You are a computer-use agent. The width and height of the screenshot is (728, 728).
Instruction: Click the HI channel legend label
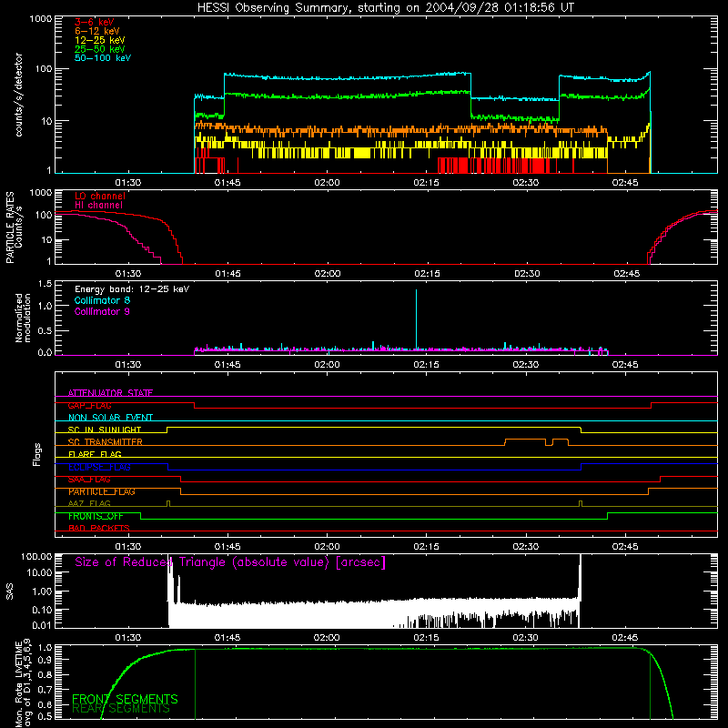pyautogui.click(x=98, y=206)
